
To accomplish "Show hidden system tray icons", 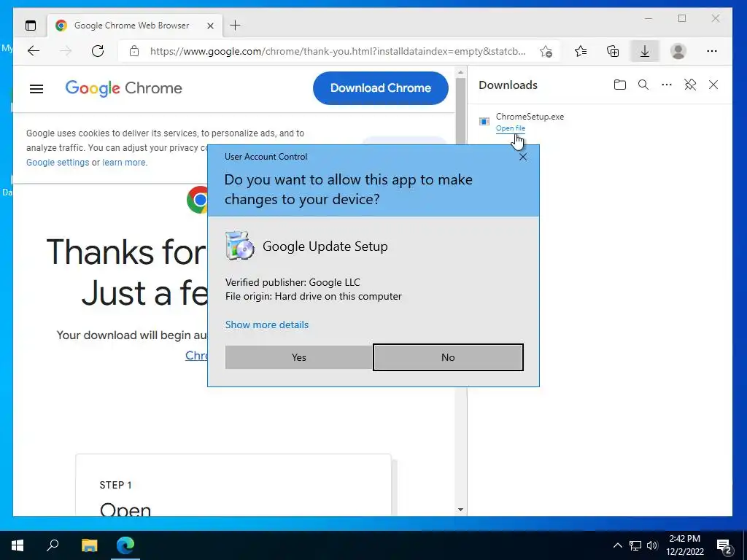I will (x=617, y=545).
